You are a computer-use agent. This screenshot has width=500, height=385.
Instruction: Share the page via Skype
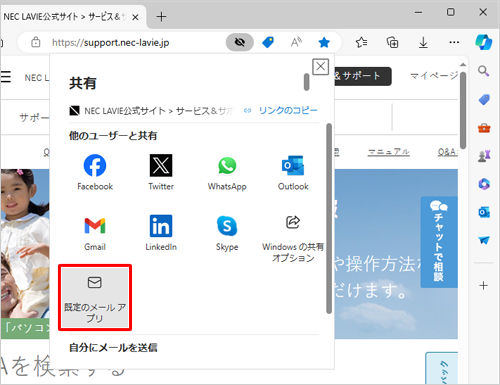tap(227, 233)
